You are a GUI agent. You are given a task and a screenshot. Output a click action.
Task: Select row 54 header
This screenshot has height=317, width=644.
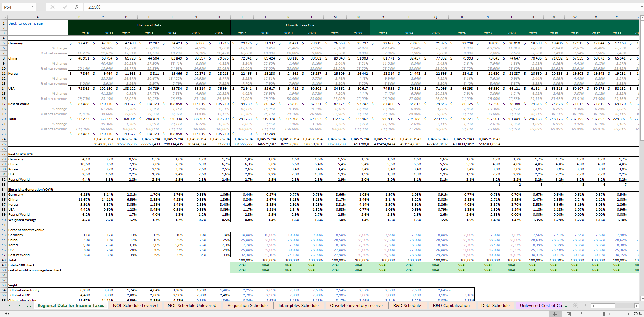tap(4, 290)
